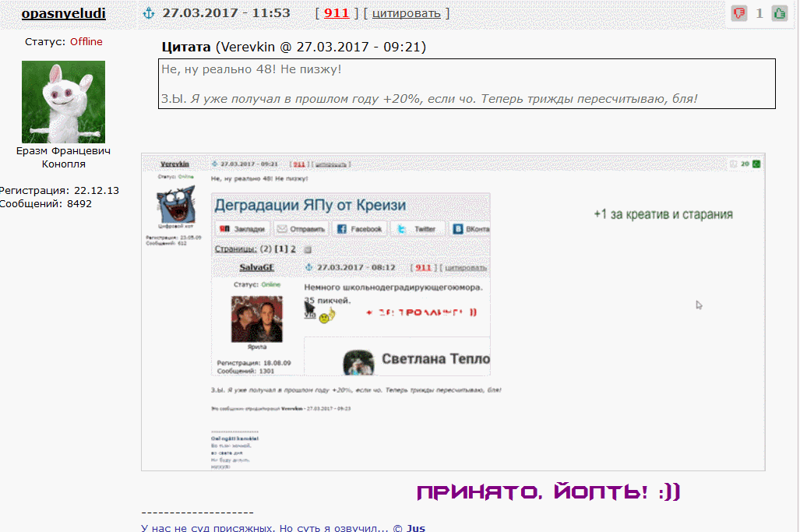Click the Закладки icon in embedded screenshot
The width and height of the screenshot is (800, 532).
(x=224, y=229)
